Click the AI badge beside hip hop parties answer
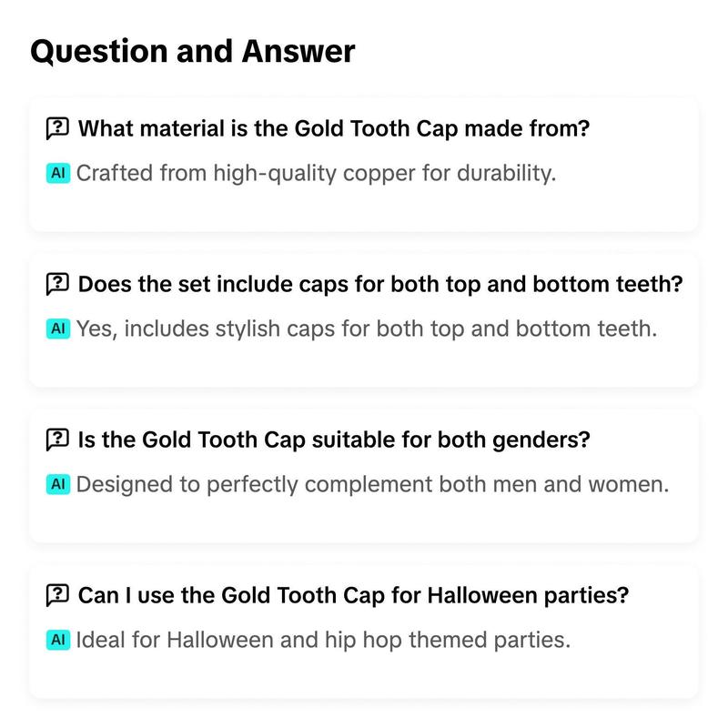Viewport: 728px width, 728px height. click(x=58, y=640)
